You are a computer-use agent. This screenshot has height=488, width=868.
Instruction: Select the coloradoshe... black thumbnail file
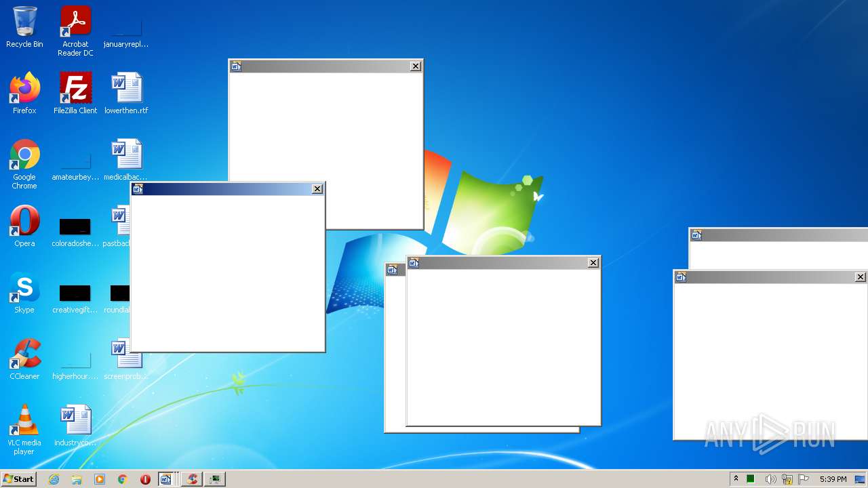tap(75, 232)
